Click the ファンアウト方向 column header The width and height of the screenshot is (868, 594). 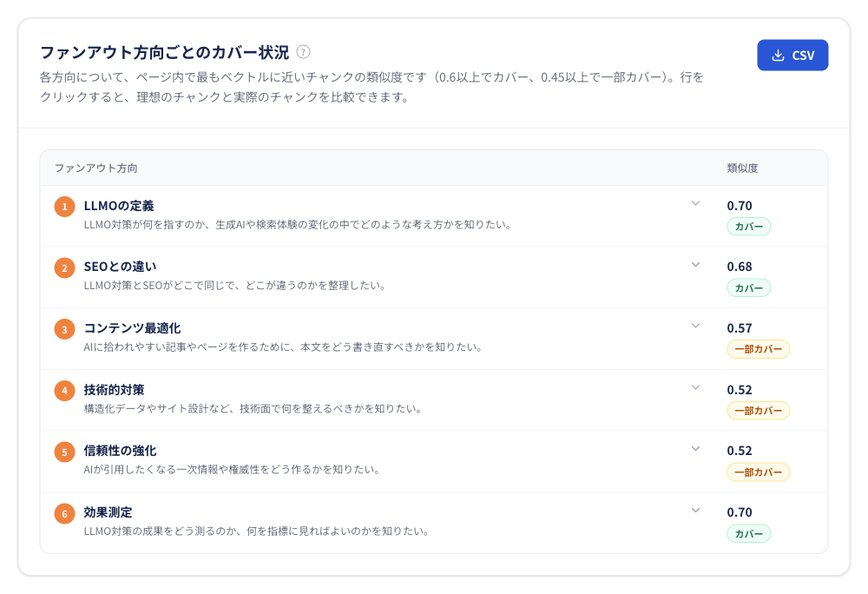click(x=95, y=168)
